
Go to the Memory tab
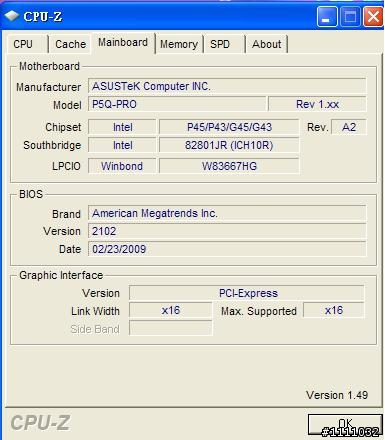pyautogui.click(x=179, y=44)
